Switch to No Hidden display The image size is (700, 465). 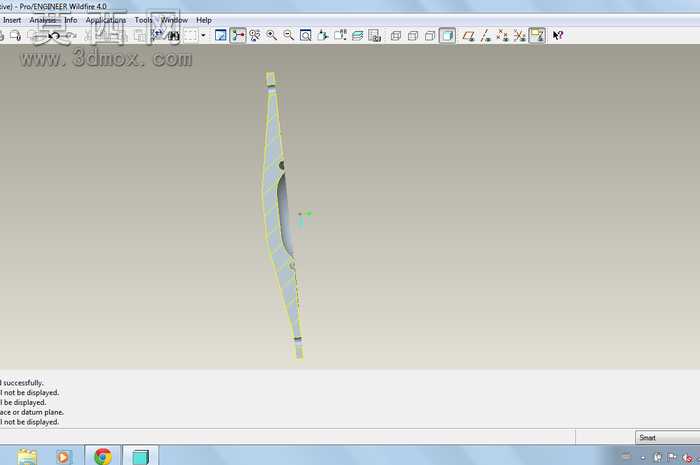(430, 36)
